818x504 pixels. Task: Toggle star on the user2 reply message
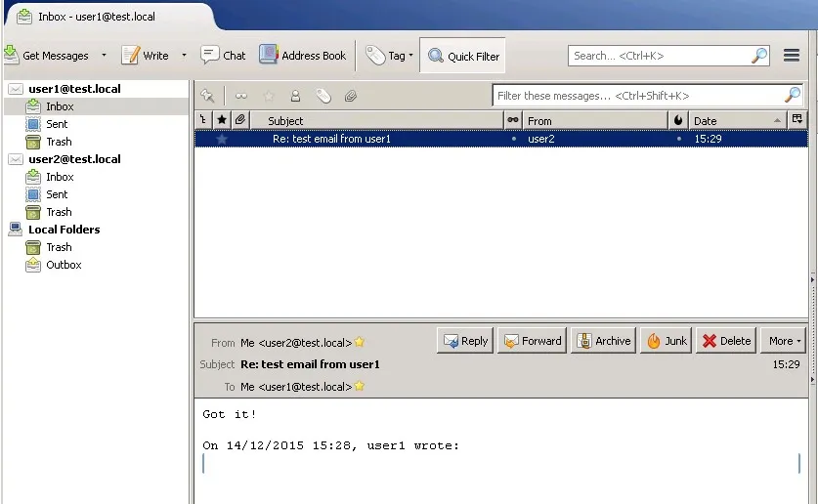[x=222, y=139]
